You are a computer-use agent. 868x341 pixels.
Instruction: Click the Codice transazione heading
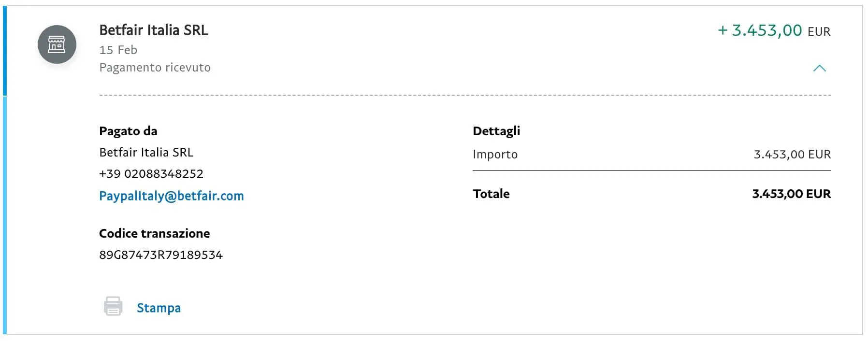coord(154,233)
